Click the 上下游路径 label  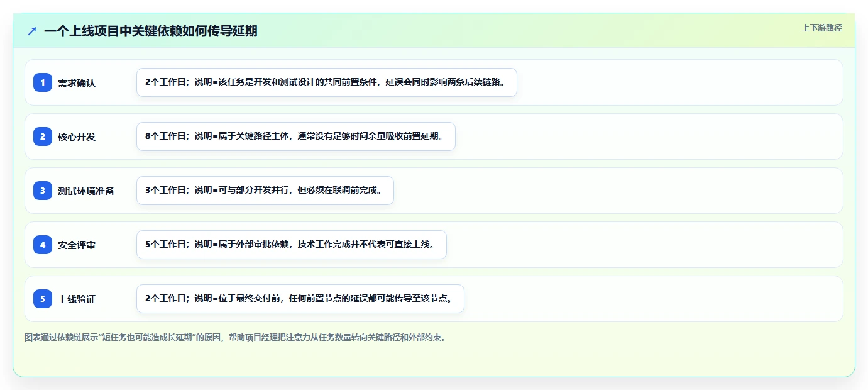(821, 28)
